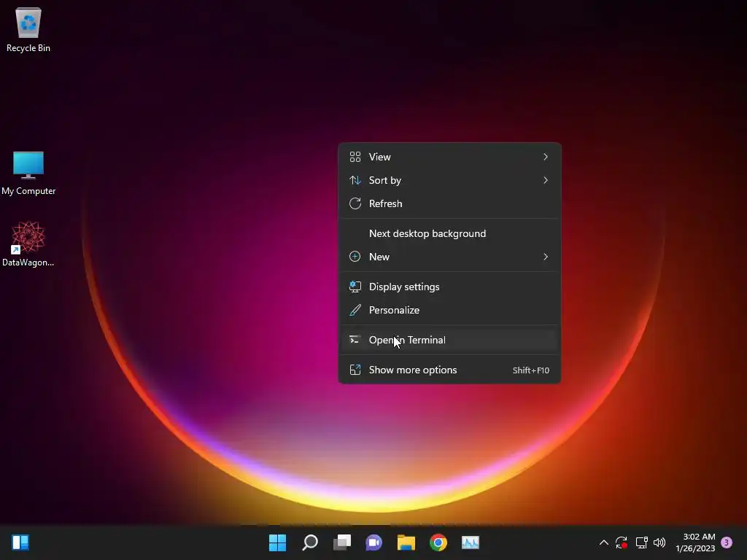Viewport: 747px width, 560px height.
Task: Select the My Computer desktop icon
Action: [28, 173]
